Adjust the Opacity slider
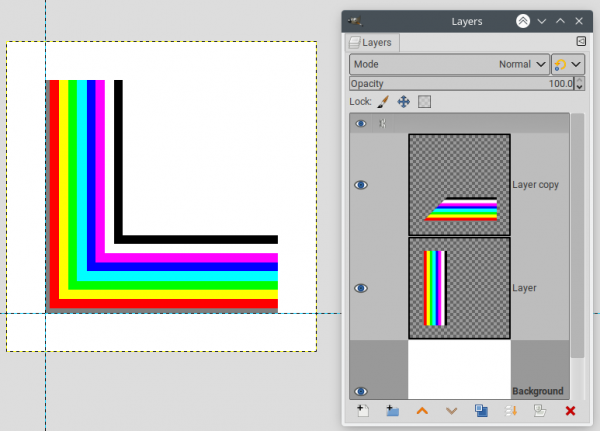Viewport: 600px width, 431px height. point(461,83)
